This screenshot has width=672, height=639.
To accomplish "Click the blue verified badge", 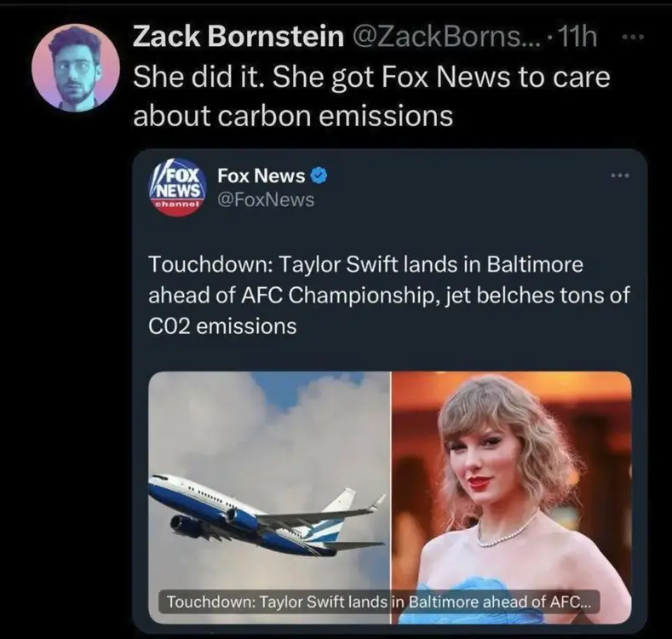I will [x=319, y=176].
